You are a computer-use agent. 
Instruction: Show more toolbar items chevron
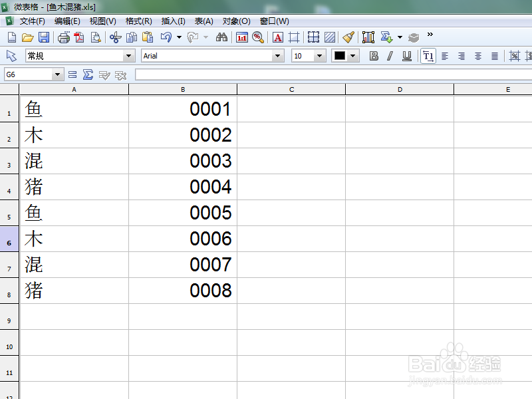click(430, 35)
